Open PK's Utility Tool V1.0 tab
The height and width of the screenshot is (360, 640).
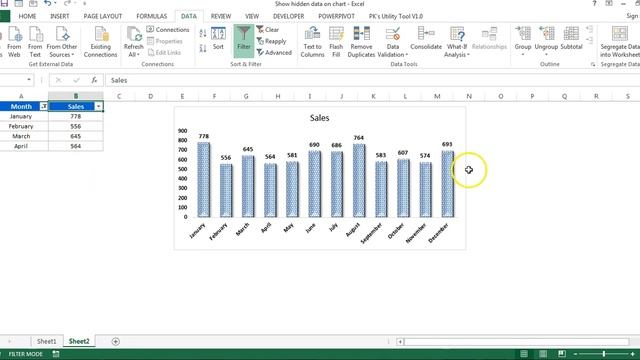point(396,16)
